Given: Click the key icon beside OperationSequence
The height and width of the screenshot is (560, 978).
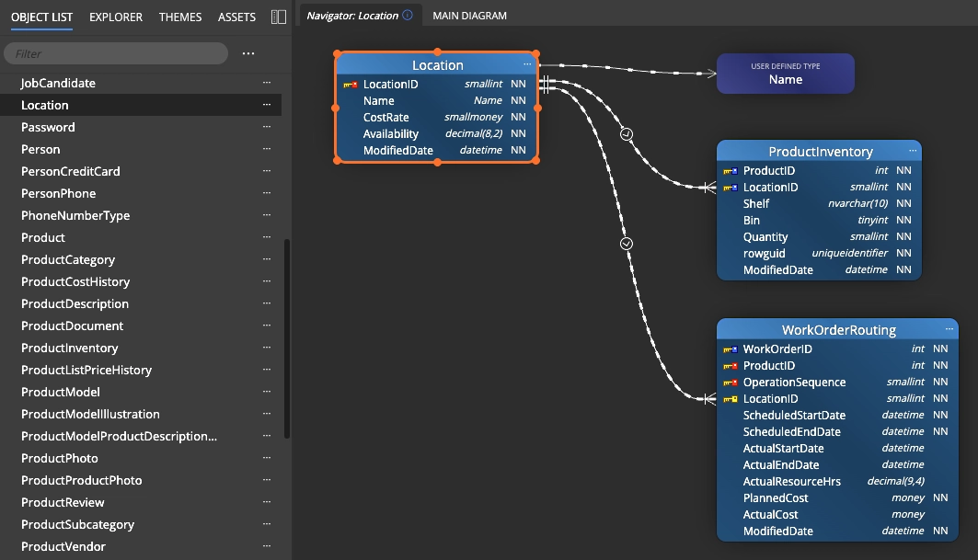Looking at the screenshot, I should click(731, 383).
